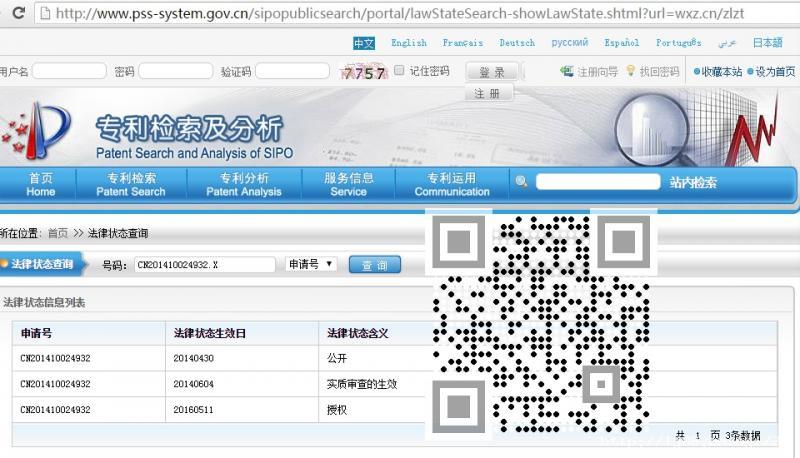Open the 专利分析 Patent Analysis menu
Image resolution: width=800 pixels, height=458 pixels.
click(x=244, y=184)
